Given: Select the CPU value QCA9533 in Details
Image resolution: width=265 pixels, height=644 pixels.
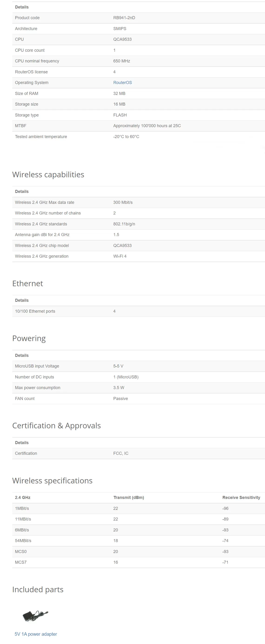Looking at the screenshot, I should [x=123, y=39].
